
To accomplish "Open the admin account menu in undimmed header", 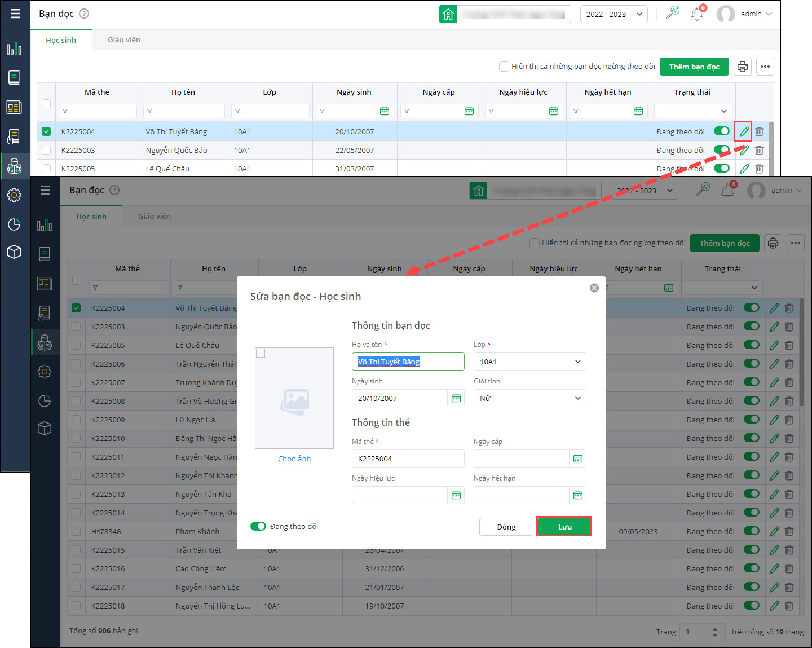I will coord(744,14).
